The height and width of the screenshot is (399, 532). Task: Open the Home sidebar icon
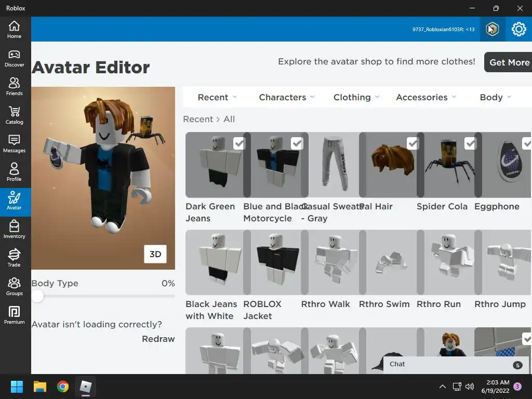pos(14,30)
